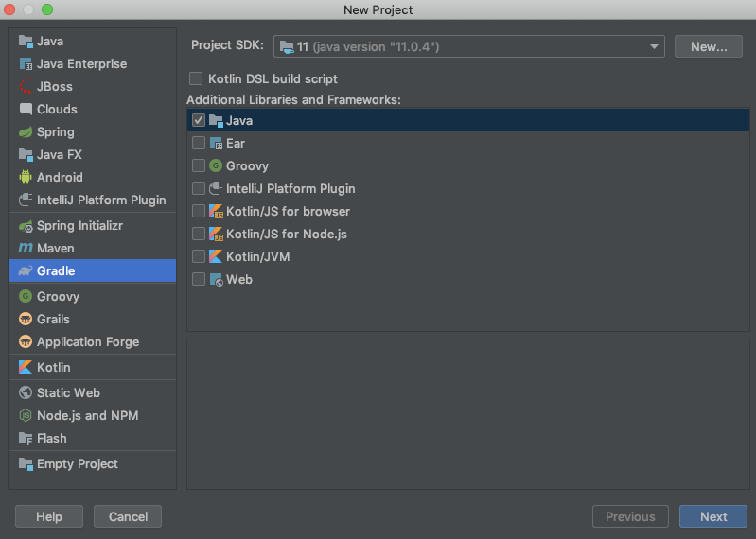The height and width of the screenshot is (539, 756).
Task: Select the Clouds speech-bubble icon
Action: (26, 110)
